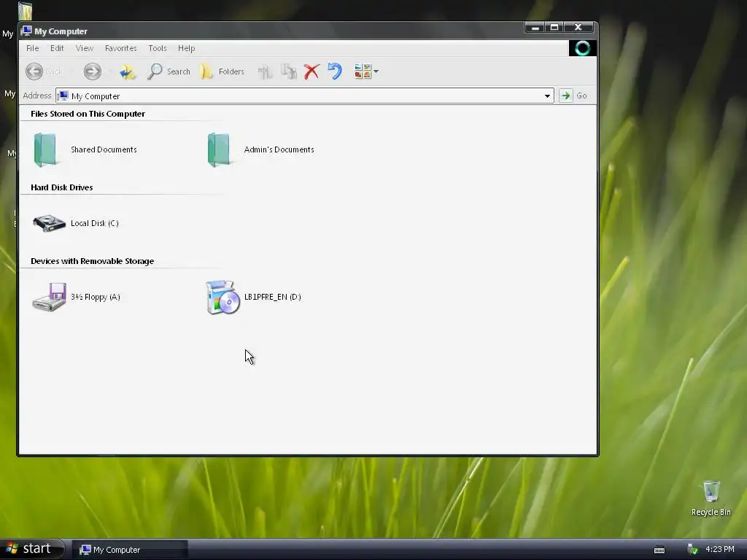The width and height of the screenshot is (747, 560).
Task: Toggle the Folders pane
Action: coord(222,71)
